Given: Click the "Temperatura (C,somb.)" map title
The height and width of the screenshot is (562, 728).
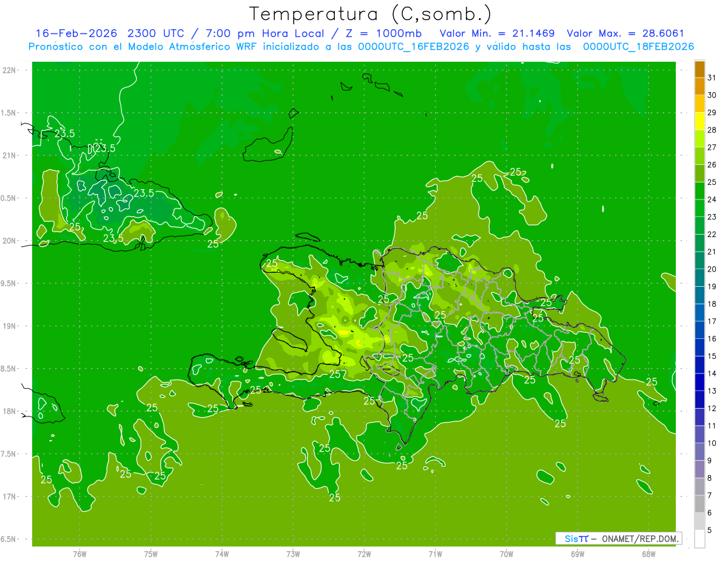Looking at the screenshot, I should click(371, 13).
